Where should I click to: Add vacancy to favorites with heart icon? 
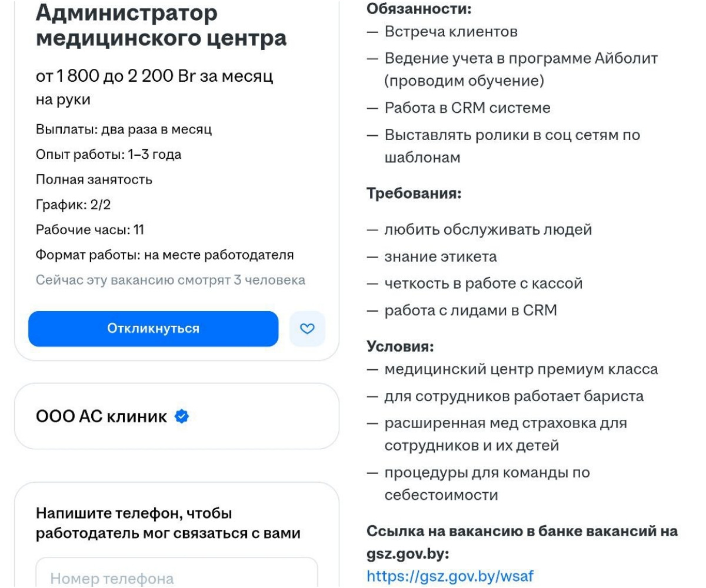[x=307, y=329]
